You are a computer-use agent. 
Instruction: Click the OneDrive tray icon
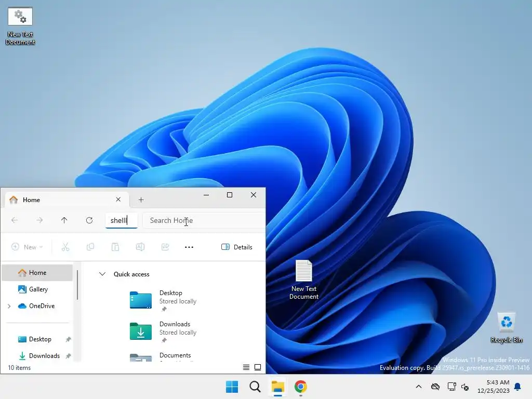pyautogui.click(x=435, y=387)
